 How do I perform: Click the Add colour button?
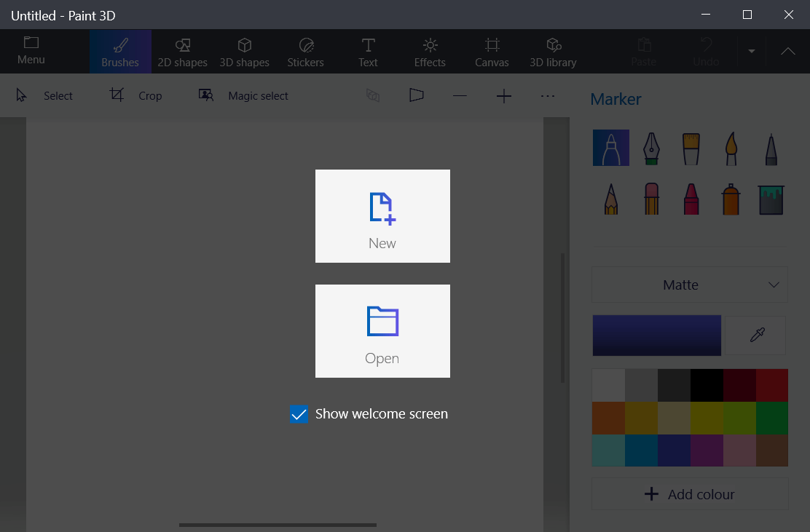pyautogui.click(x=690, y=494)
